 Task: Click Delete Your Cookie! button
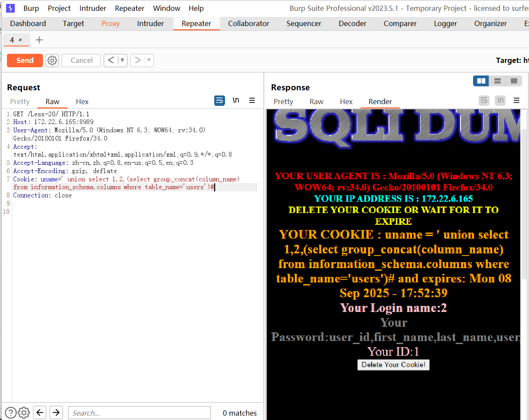(x=393, y=364)
